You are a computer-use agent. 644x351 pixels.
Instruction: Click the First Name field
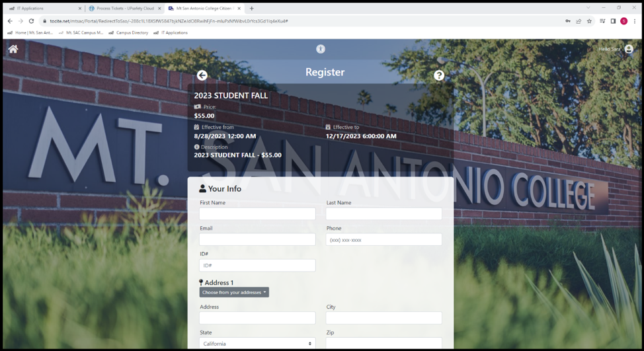coord(257,214)
